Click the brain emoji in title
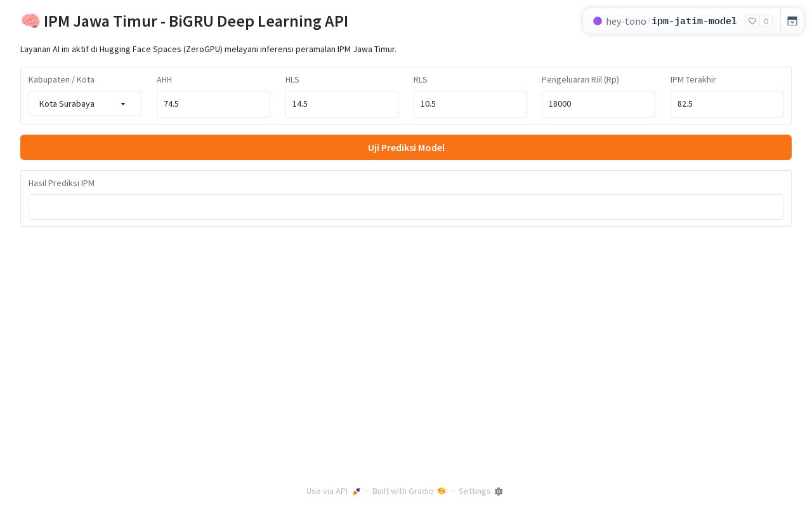Viewport: 812px width, 508px height. coord(30,21)
